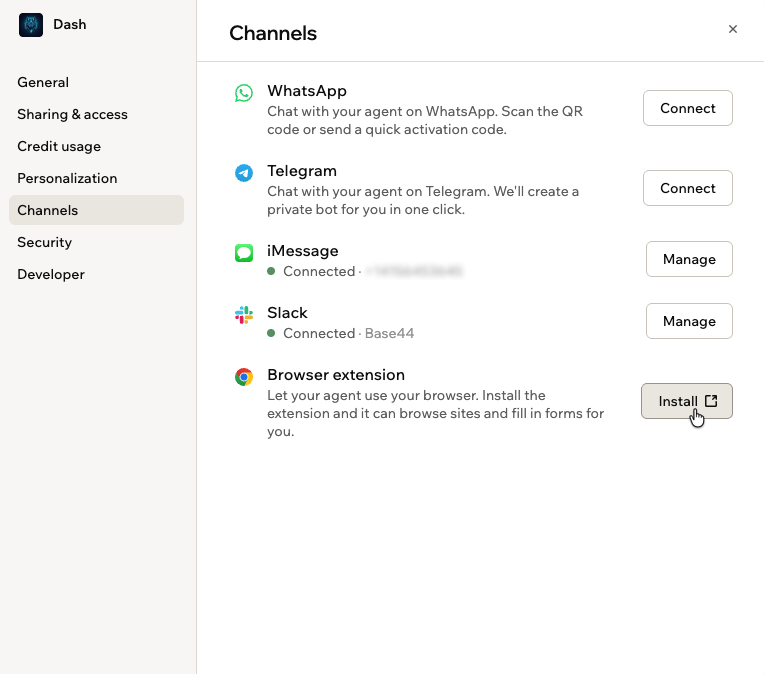The image size is (764, 674).
Task: Click the Browser extension title
Action: pos(336,375)
